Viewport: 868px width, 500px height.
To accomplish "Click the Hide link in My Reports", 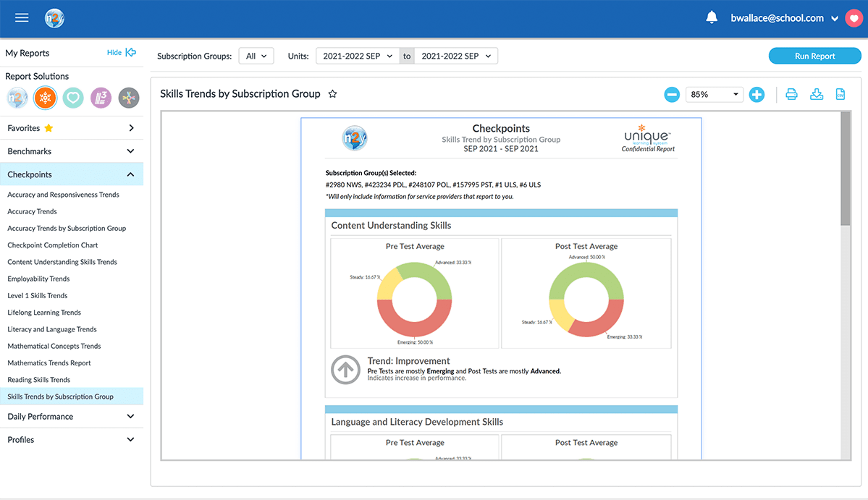I will click(x=114, y=53).
